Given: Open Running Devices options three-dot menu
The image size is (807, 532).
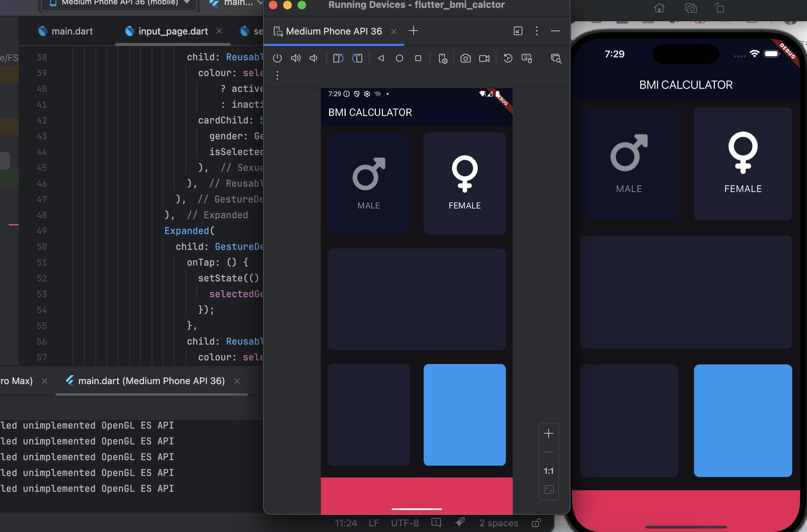Looking at the screenshot, I should [x=536, y=31].
